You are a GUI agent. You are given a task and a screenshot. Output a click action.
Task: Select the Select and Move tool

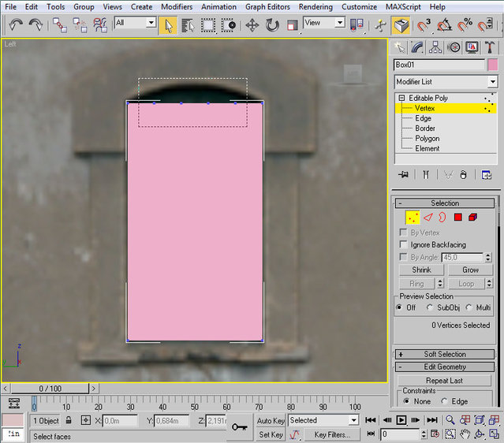coord(252,24)
